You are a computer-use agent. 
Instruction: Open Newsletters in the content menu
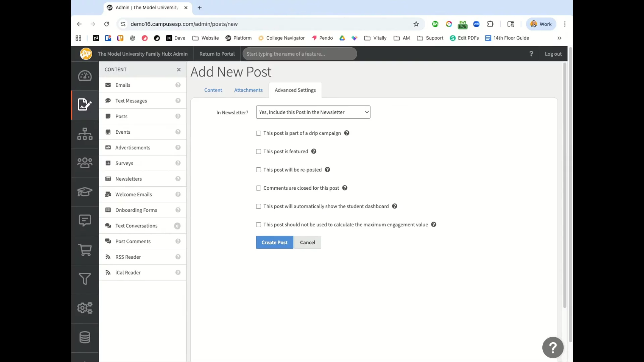[x=128, y=179]
